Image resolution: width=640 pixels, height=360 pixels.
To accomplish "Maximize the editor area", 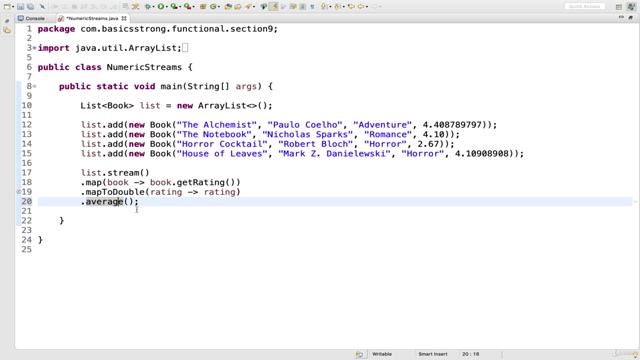I will coord(631,17).
